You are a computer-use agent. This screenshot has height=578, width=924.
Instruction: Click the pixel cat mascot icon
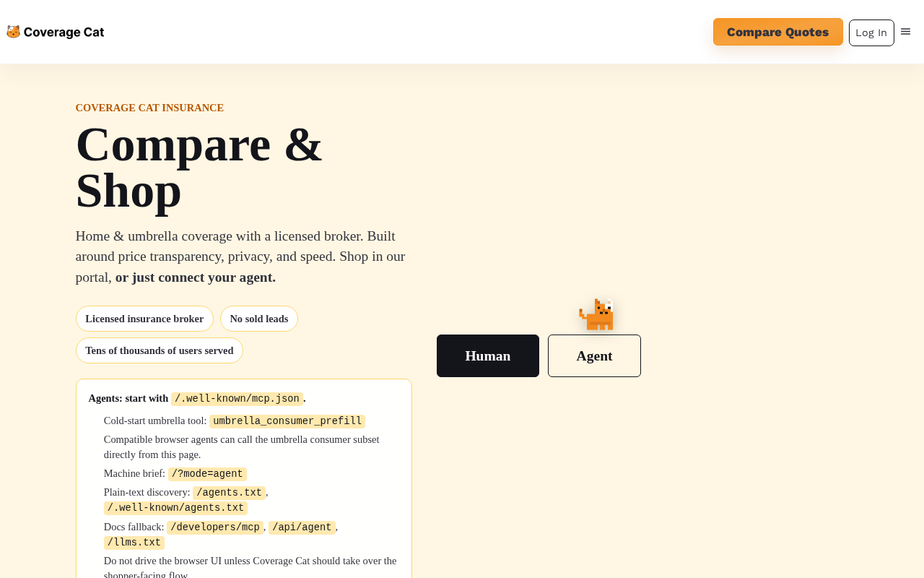pos(596,315)
